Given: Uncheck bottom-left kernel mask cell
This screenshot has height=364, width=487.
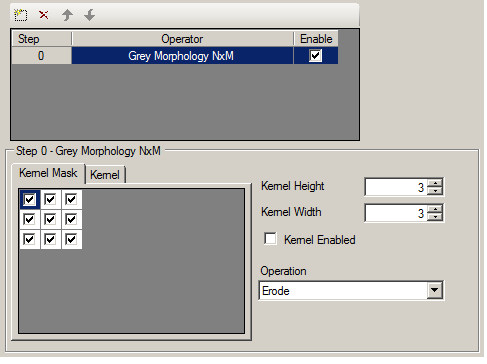Looking at the screenshot, I should (x=29, y=239).
